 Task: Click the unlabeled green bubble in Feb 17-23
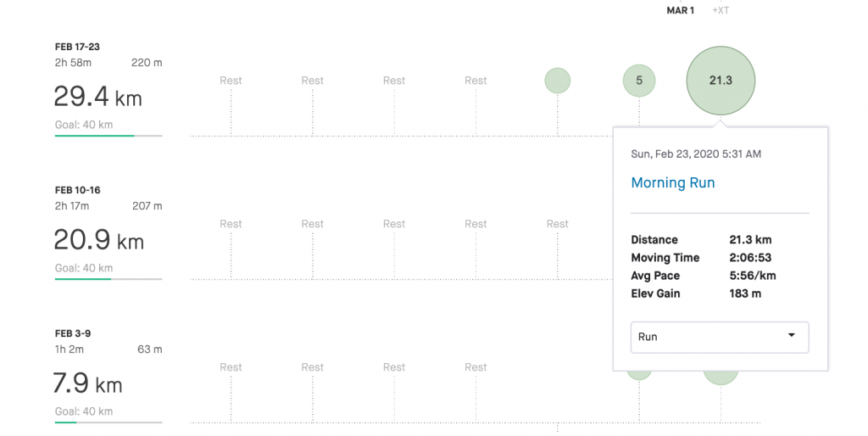click(x=558, y=81)
